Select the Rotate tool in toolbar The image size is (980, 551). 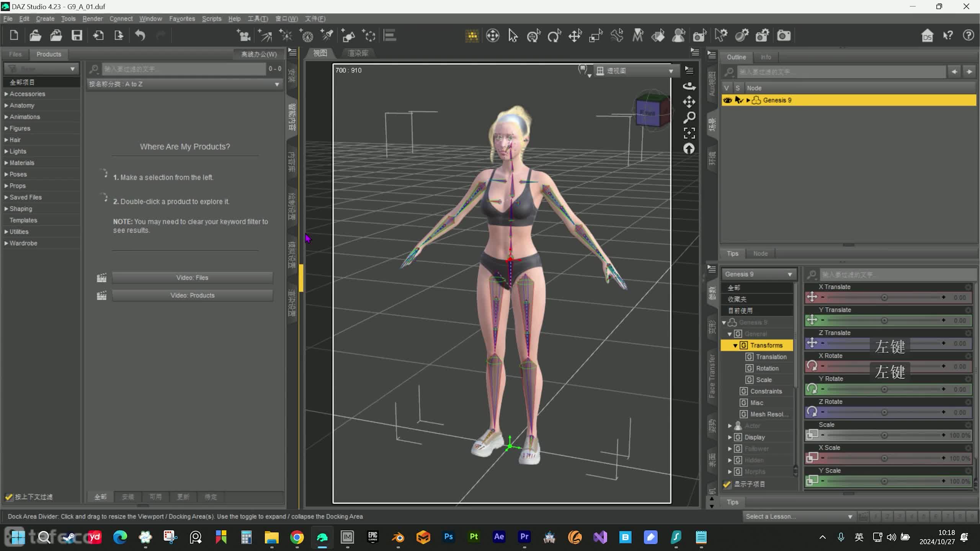[554, 36]
